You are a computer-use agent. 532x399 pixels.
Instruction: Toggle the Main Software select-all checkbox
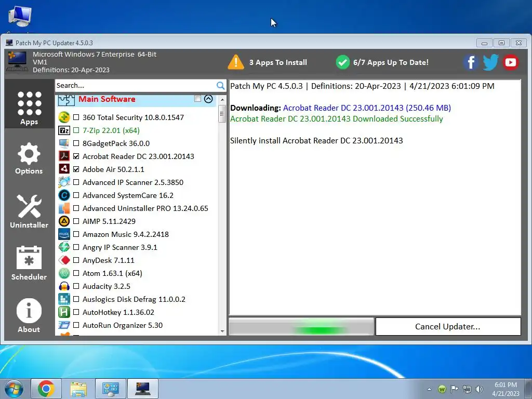pyautogui.click(x=197, y=99)
